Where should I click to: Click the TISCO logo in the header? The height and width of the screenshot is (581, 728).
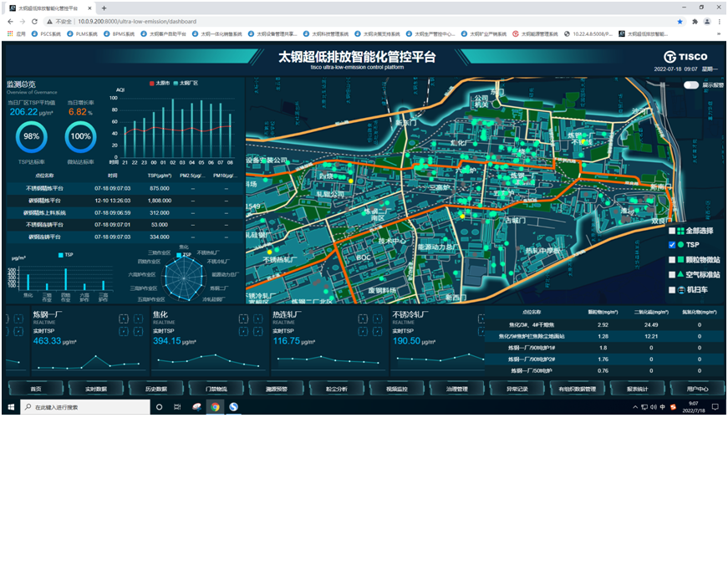pos(685,57)
